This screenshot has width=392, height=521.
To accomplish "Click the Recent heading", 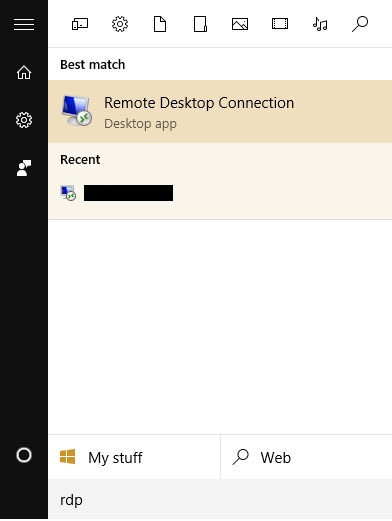I will [x=80, y=160].
